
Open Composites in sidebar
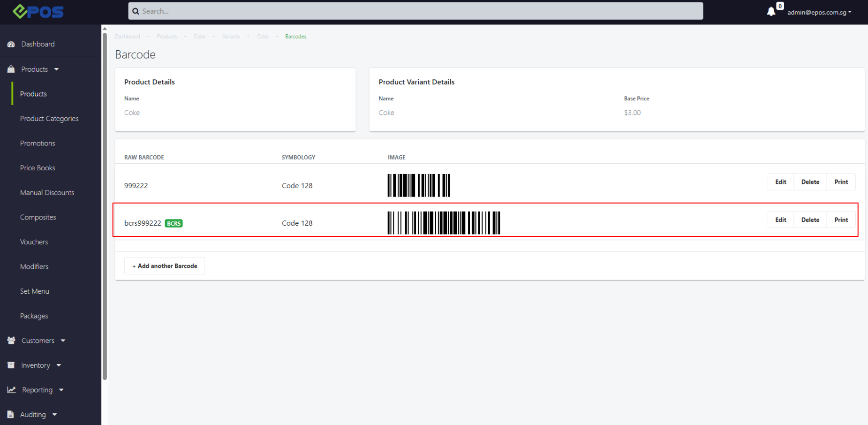point(38,217)
